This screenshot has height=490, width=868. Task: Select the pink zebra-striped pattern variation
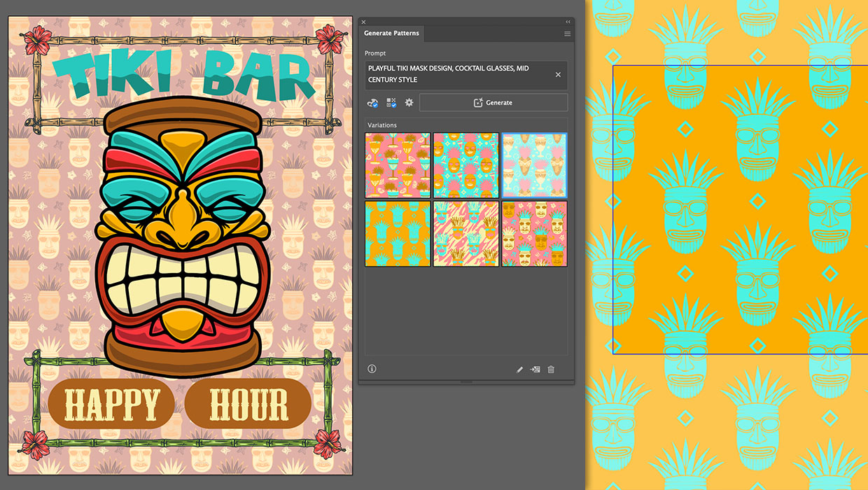pos(465,234)
